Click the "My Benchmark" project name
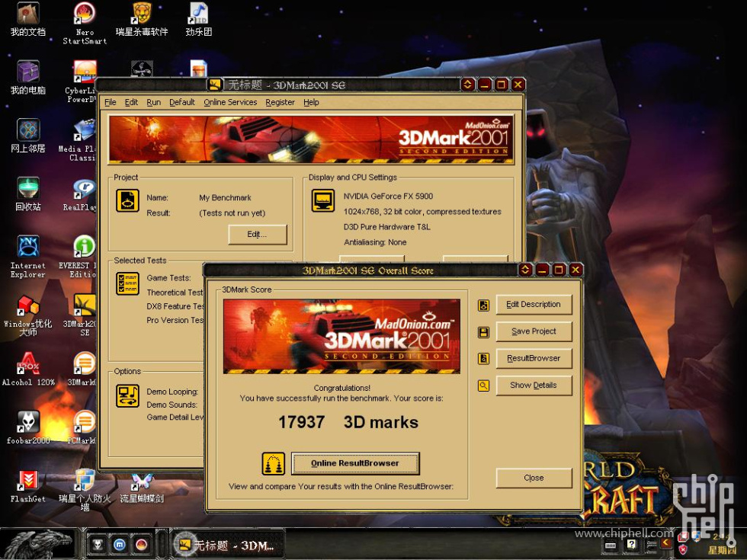 (225, 197)
